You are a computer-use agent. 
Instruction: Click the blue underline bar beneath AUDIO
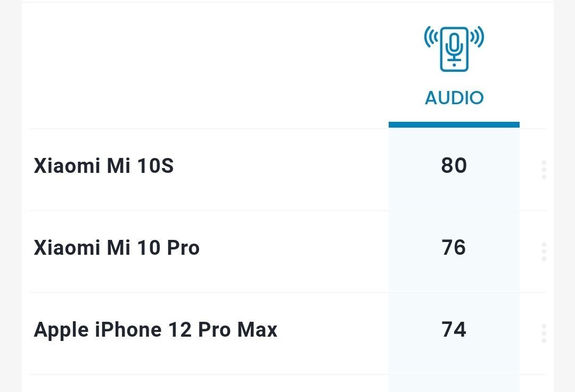(x=454, y=124)
